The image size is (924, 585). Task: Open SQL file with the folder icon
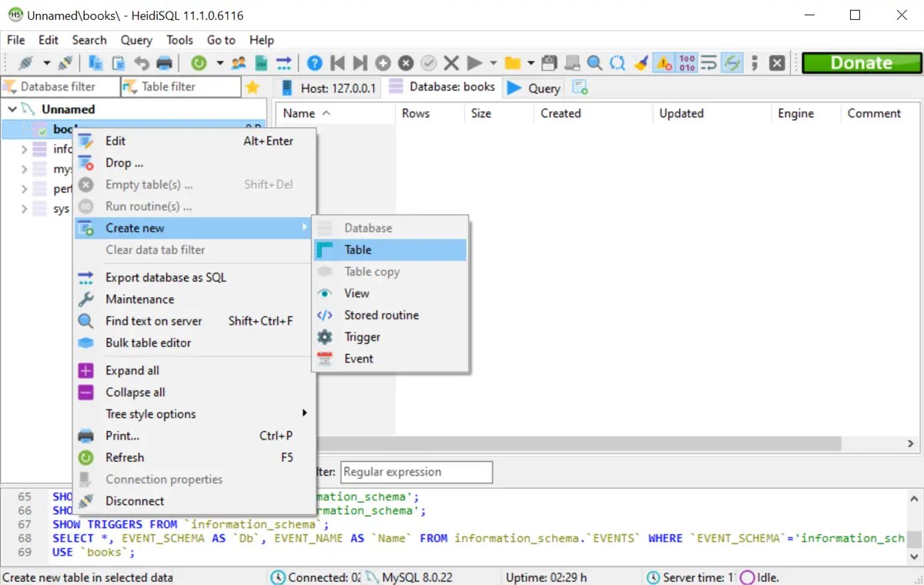pyautogui.click(x=514, y=62)
